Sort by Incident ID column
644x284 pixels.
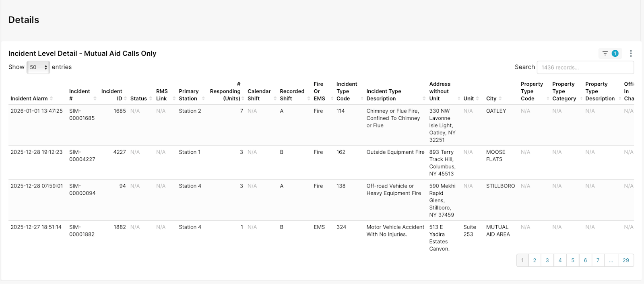tap(114, 95)
